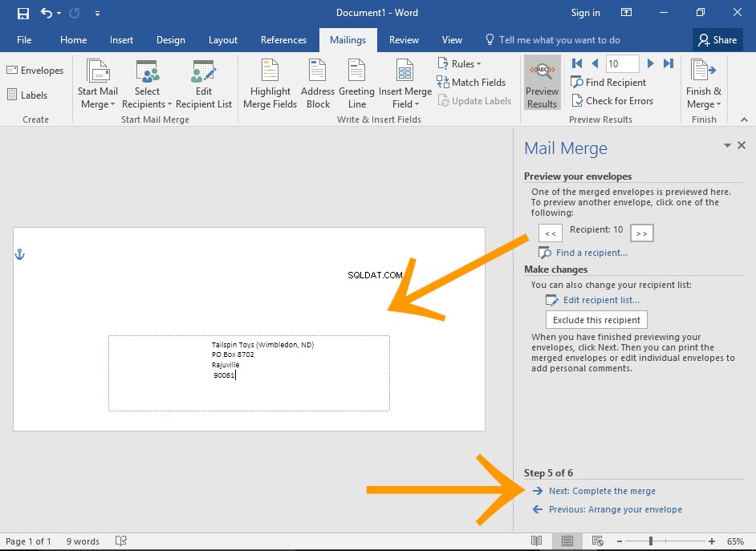The height and width of the screenshot is (551, 756).
Task: Switch to Web Layout view
Action: click(x=598, y=541)
